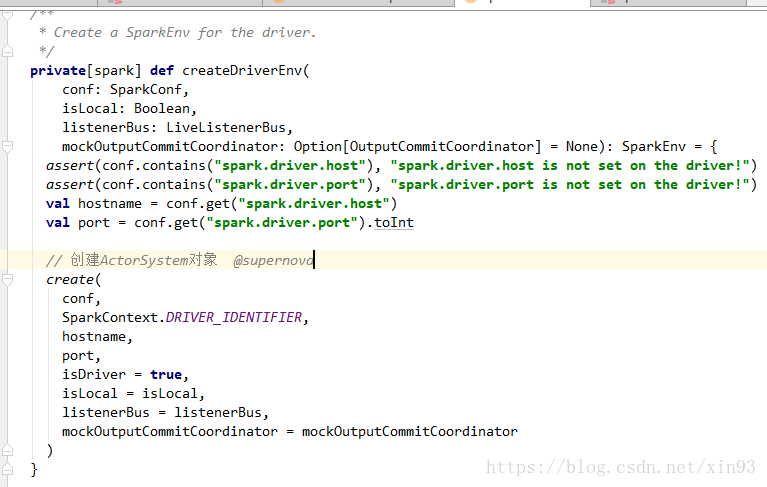Click the "Create a SparkEnv for the driver." comment
This screenshot has width=767, height=487.
pos(185,33)
